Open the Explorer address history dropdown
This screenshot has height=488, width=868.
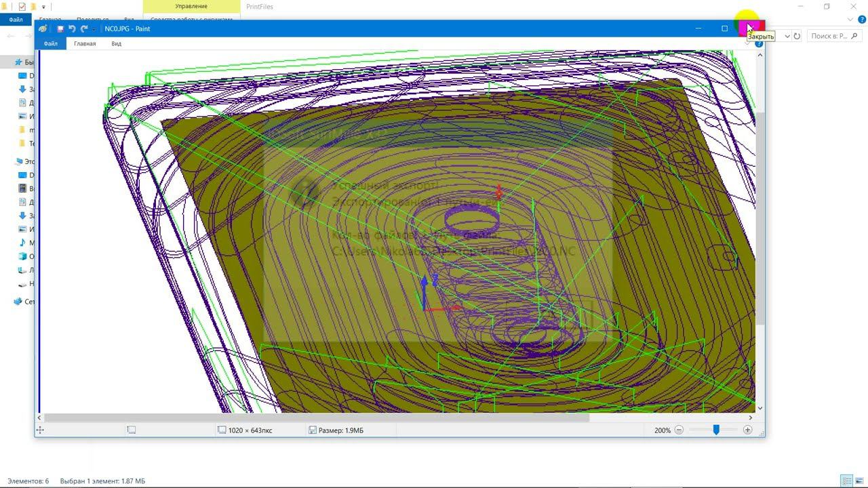point(787,36)
